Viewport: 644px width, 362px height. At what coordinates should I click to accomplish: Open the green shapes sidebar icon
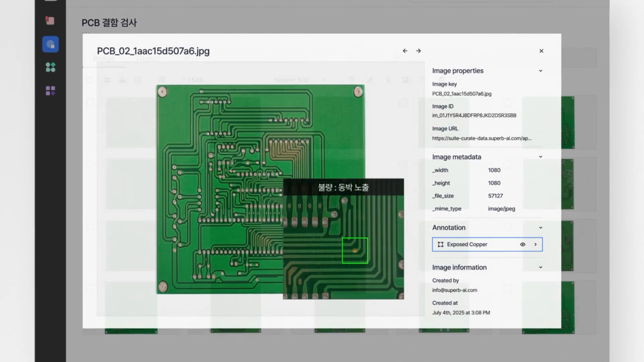point(51,67)
